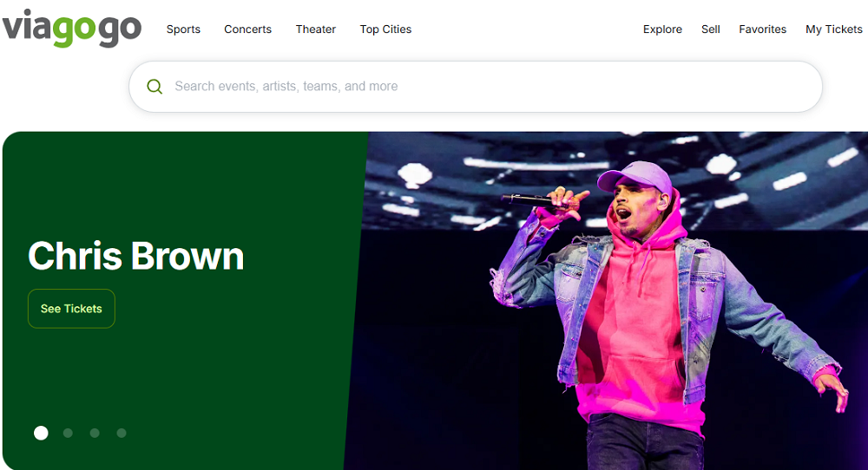Click the search magnifier icon
The height and width of the screenshot is (470, 868).
coord(155,86)
